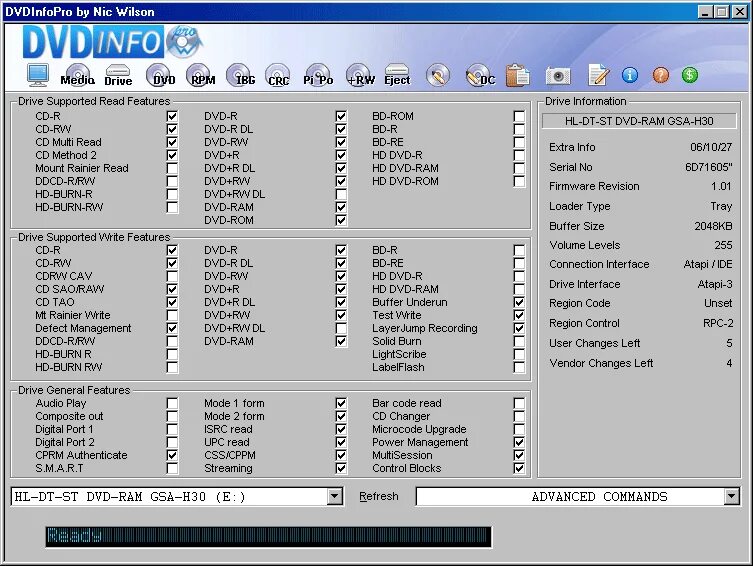Image resolution: width=753 pixels, height=566 pixels.
Task: Toggle Mount Rainier Read checkbox
Action: 172,168
